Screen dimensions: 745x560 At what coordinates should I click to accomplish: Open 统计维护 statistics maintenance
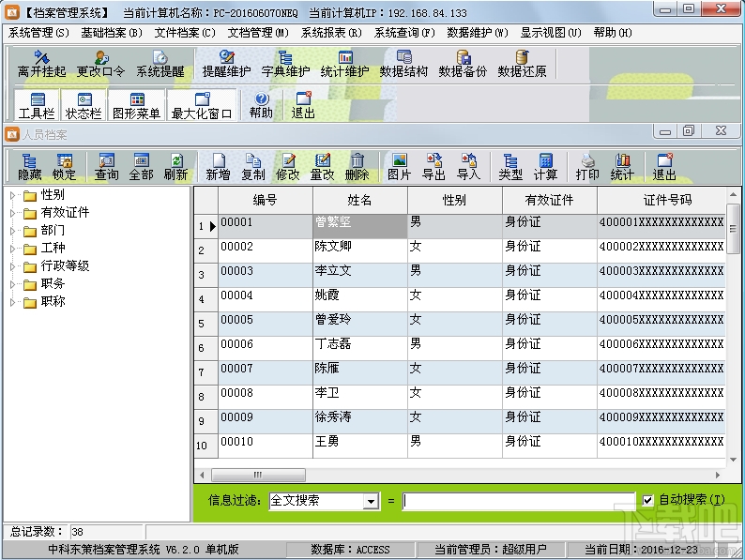click(x=344, y=64)
